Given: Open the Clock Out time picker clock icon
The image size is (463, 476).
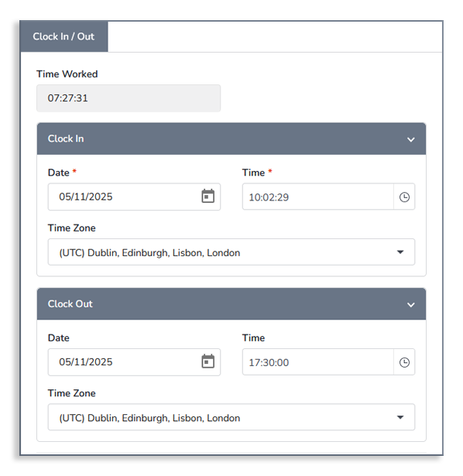Looking at the screenshot, I should coord(404,362).
